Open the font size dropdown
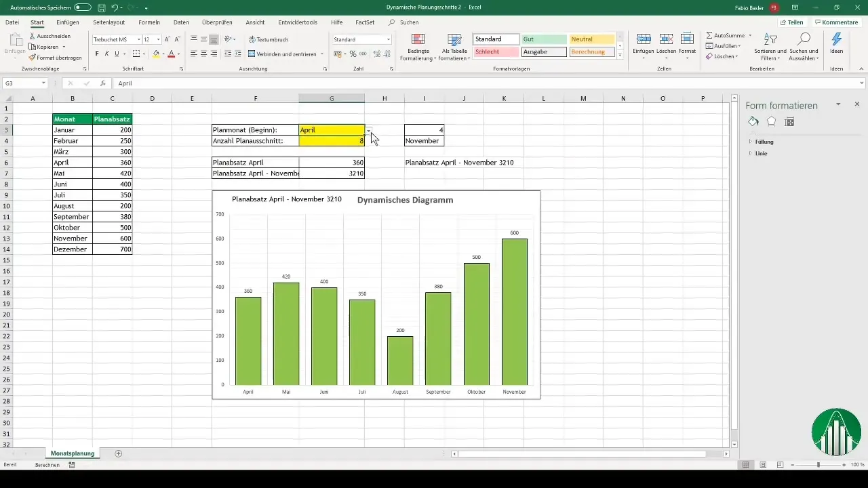 pos(159,39)
